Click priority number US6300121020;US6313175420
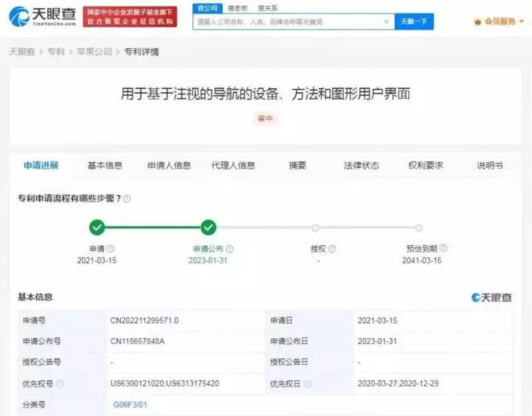The height and width of the screenshot is (416, 532). (x=165, y=383)
